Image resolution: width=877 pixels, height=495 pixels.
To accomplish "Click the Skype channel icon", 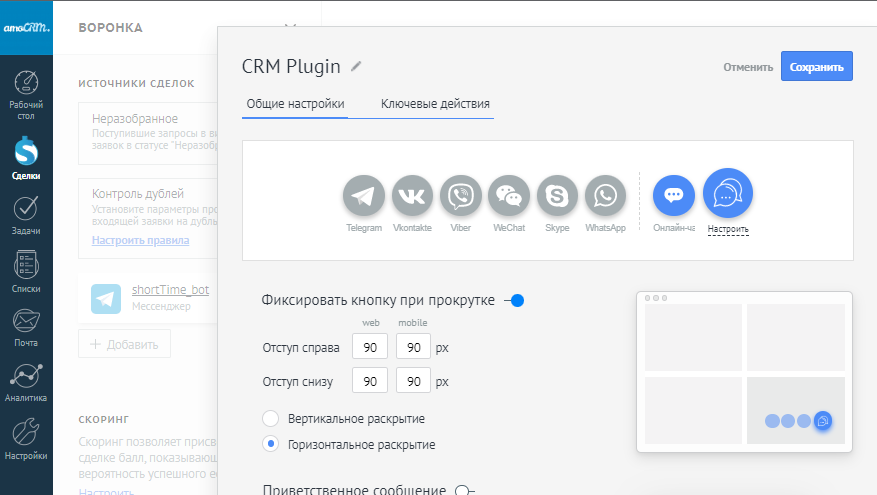I will 557,197.
